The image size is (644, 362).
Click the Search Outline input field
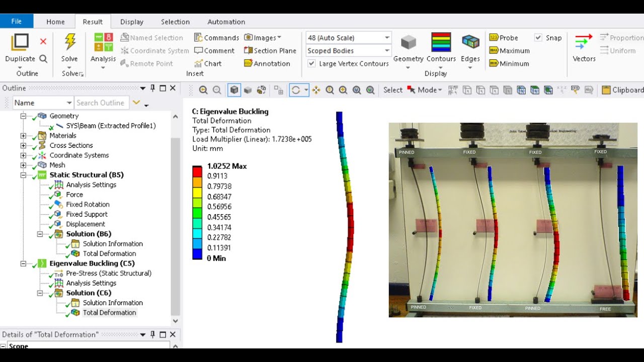102,103
